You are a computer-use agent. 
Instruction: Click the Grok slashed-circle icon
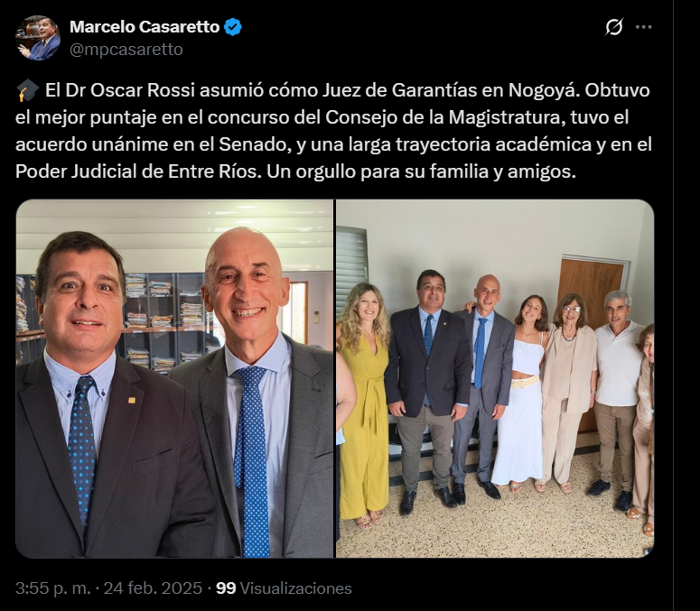(614, 27)
